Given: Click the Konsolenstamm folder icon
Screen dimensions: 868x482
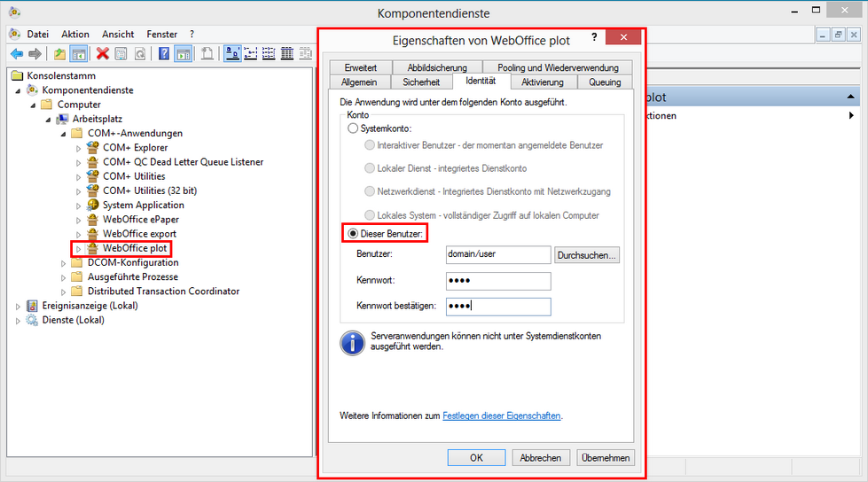Looking at the screenshot, I should [x=18, y=75].
